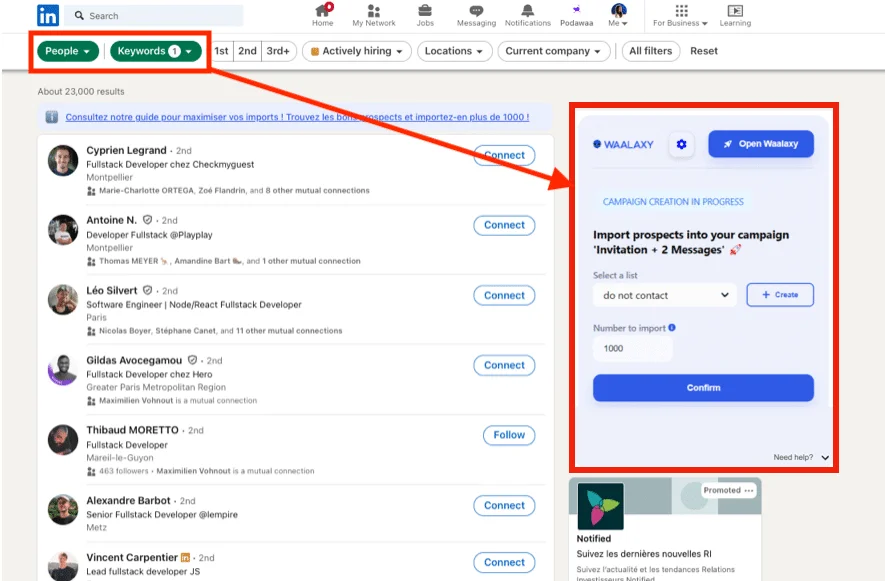Click the Notified ad logo
This screenshot has height=581, width=885.
[x=601, y=506]
